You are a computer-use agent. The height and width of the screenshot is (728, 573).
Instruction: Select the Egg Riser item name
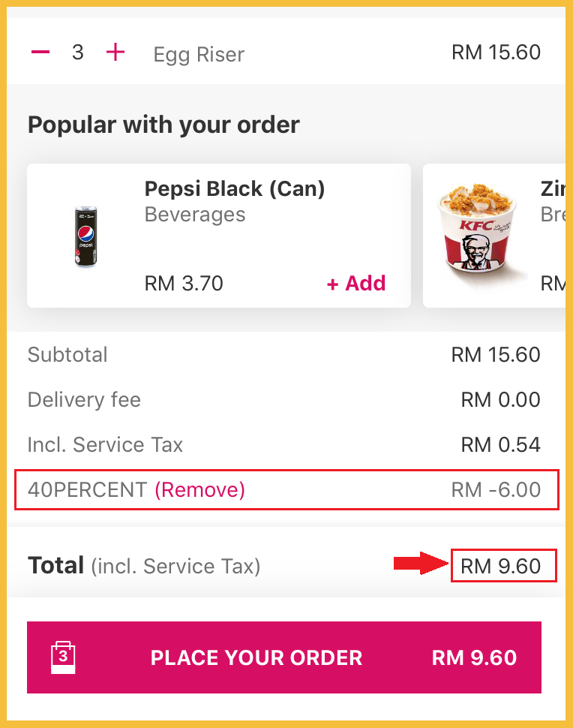(x=199, y=54)
